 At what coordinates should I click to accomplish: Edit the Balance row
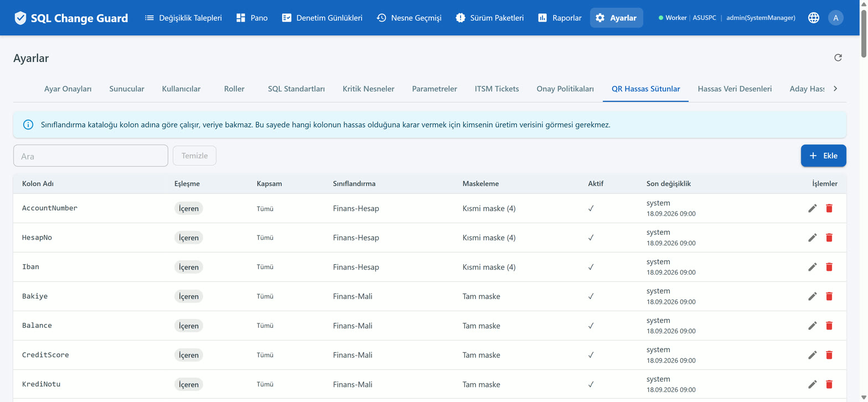tap(812, 326)
